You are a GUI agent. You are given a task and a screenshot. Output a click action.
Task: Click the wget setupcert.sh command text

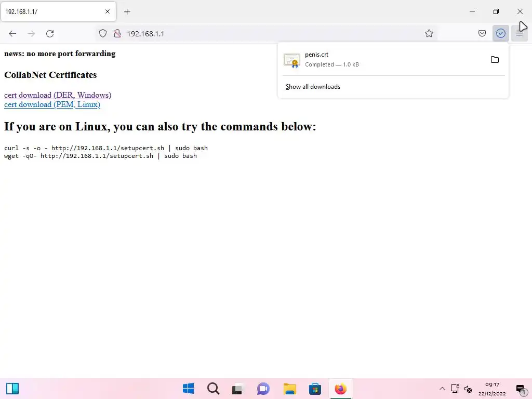(100, 156)
